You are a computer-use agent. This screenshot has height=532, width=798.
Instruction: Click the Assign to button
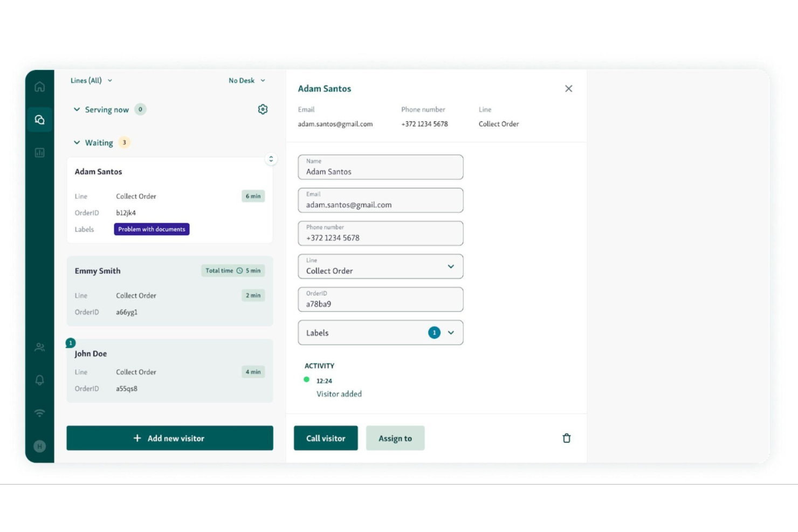point(395,438)
